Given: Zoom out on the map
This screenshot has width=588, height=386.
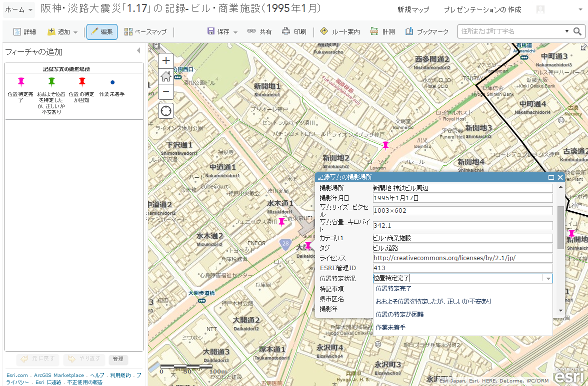Looking at the screenshot, I should pos(166,92).
